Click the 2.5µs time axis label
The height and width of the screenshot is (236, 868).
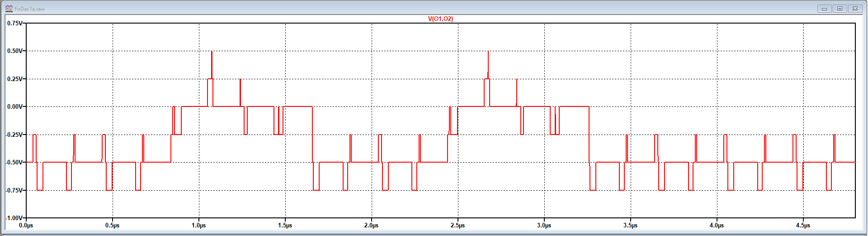click(458, 225)
